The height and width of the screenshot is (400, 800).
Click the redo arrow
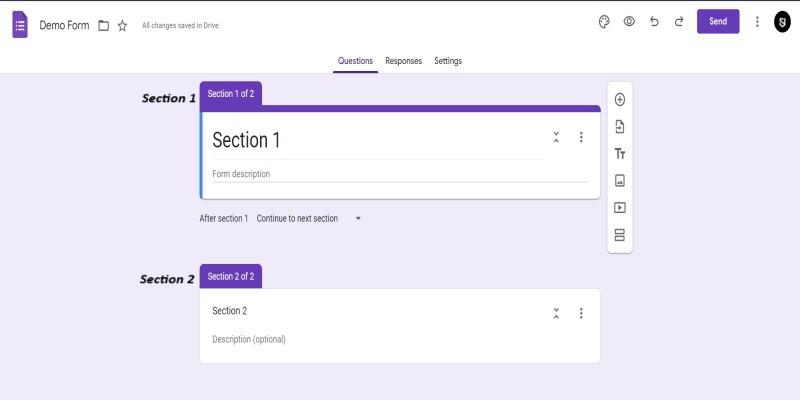pos(679,21)
